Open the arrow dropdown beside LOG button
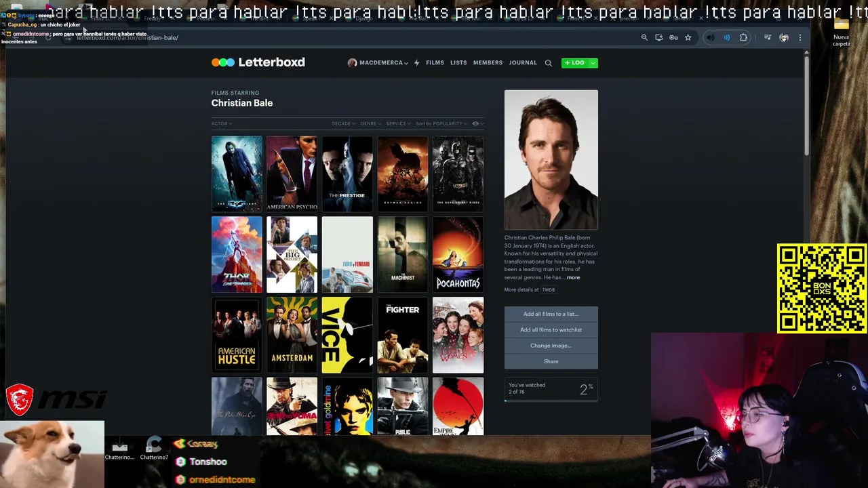 click(593, 63)
